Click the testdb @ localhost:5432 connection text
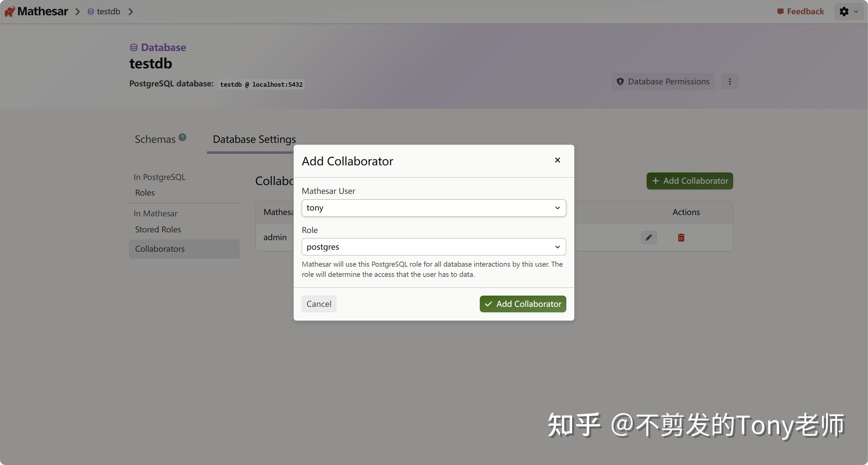Image resolution: width=868 pixels, height=465 pixels. (x=261, y=84)
